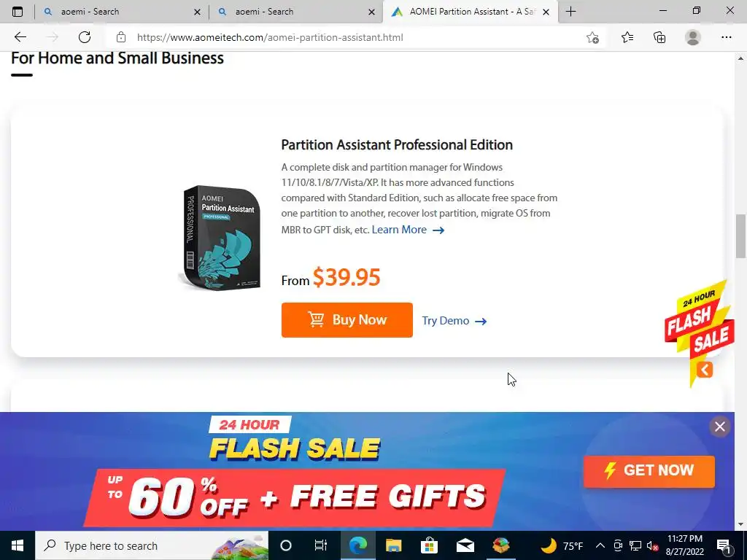This screenshot has height=560, width=747.
Task: Click the page vertical scrollbar thumb
Action: 740,236
